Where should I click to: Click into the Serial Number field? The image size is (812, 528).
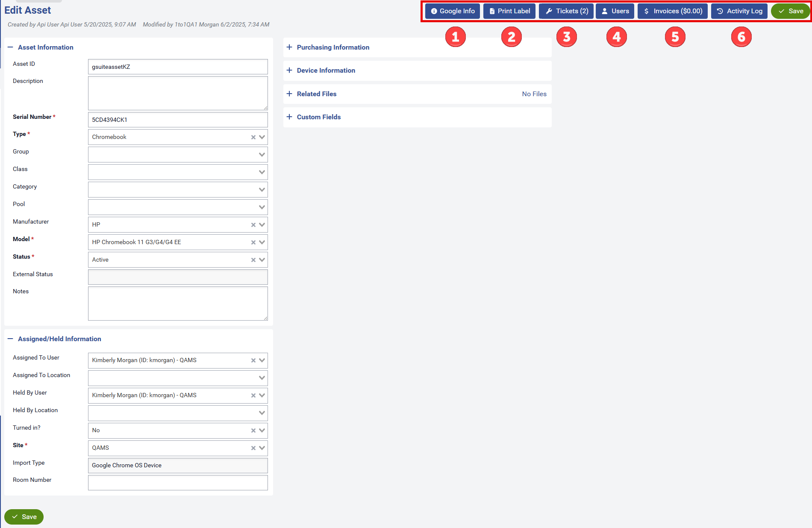pos(178,120)
